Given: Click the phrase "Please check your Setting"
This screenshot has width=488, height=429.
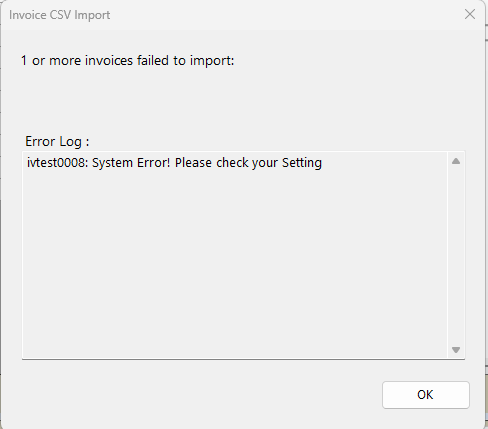Looking at the screenshot, I should 248,163.
